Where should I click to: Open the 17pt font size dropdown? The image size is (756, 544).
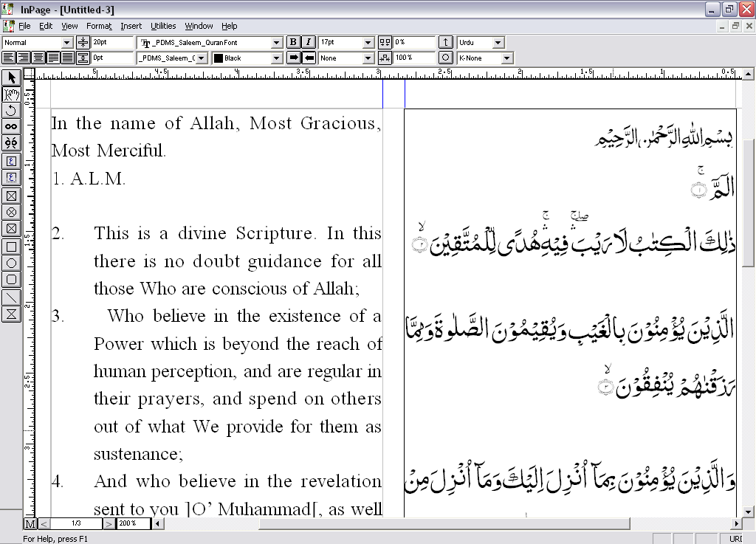[x=368, y=42]
